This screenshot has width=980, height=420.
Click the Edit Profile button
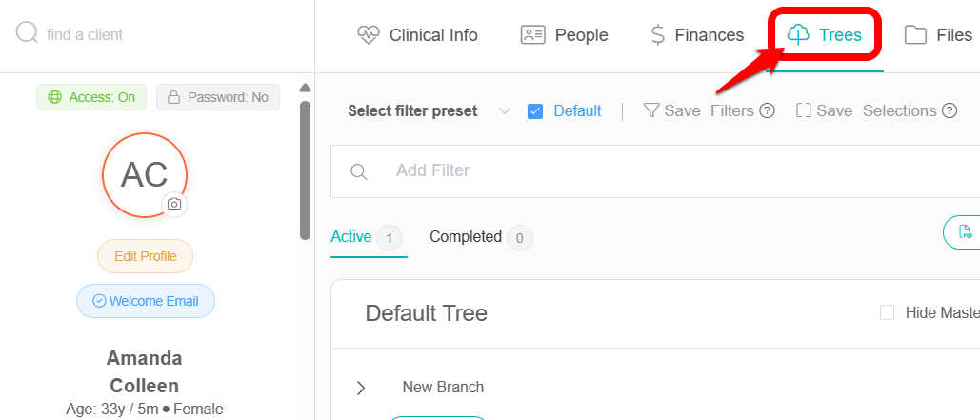click(x=145, y=256)
